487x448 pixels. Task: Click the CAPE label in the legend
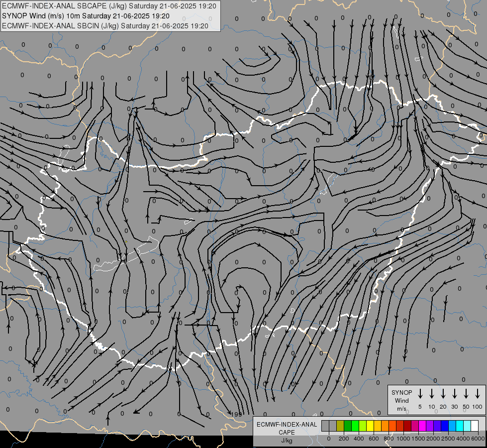point(287,433)
